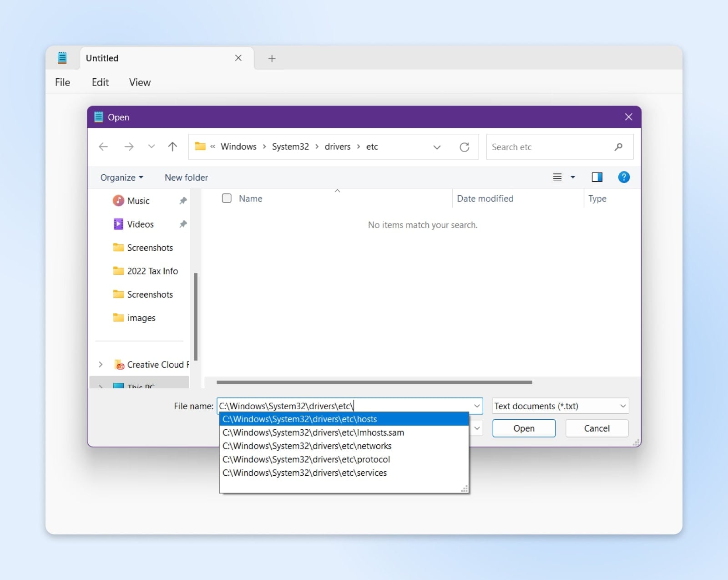
Task: Refresh the current folder view
Action: 465,147
